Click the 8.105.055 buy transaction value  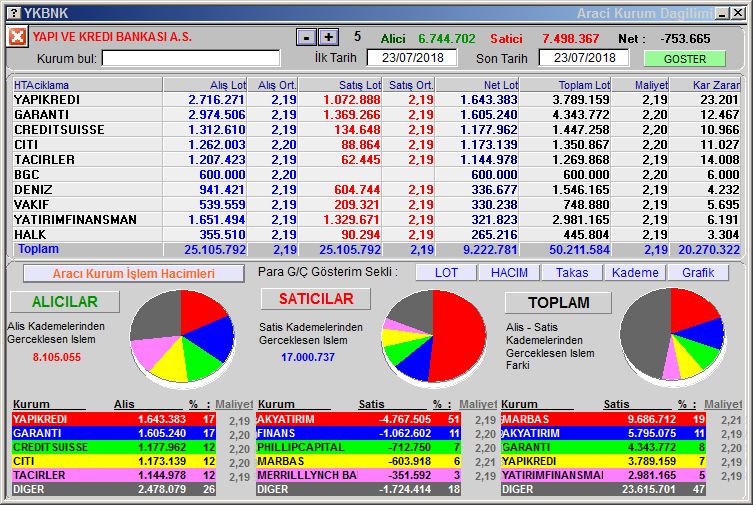coord(57,357)
